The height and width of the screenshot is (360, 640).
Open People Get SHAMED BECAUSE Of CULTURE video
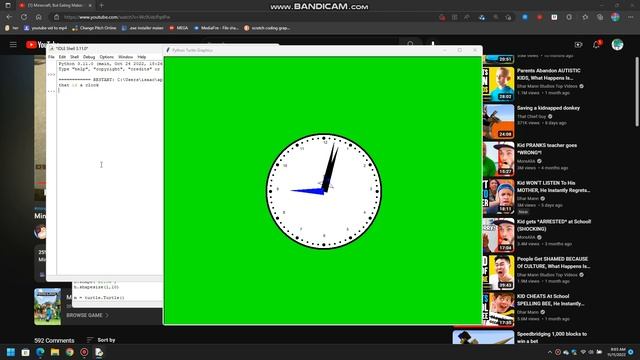click(553, 262)
